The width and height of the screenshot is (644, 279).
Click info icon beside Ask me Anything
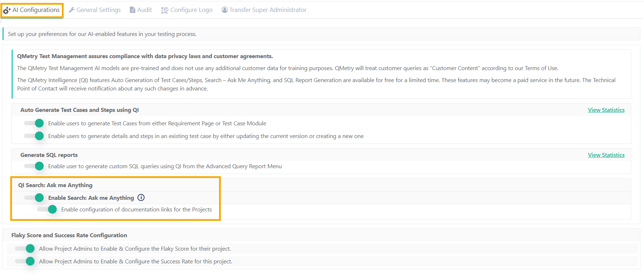pyautogui.click(x=141, y=198)
